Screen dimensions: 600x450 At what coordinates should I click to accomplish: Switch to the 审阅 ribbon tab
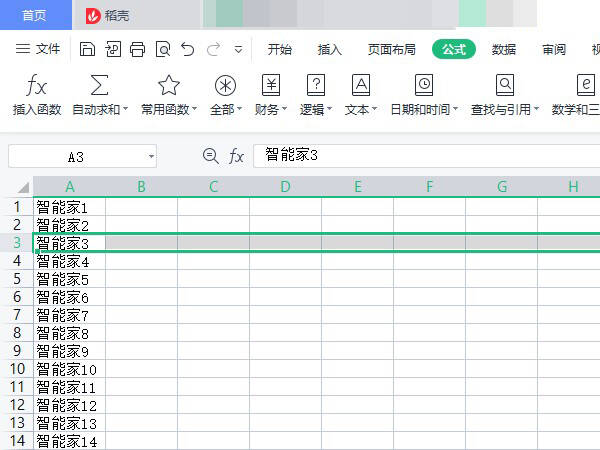554,49
